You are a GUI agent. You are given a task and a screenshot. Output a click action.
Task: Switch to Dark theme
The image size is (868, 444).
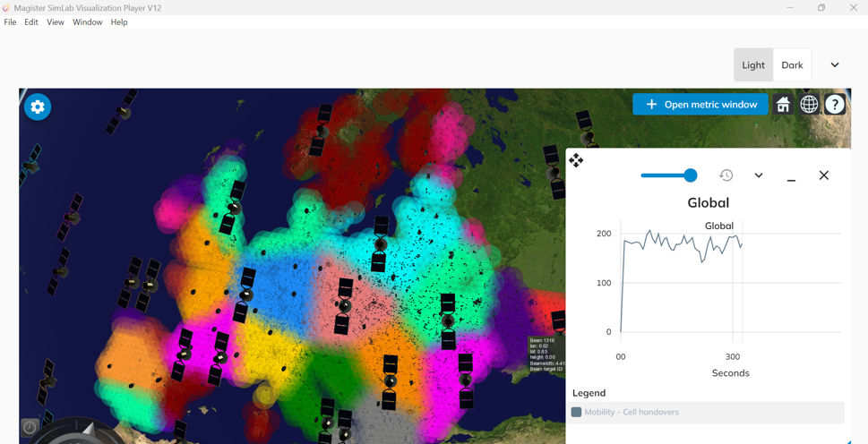(792, 64)
